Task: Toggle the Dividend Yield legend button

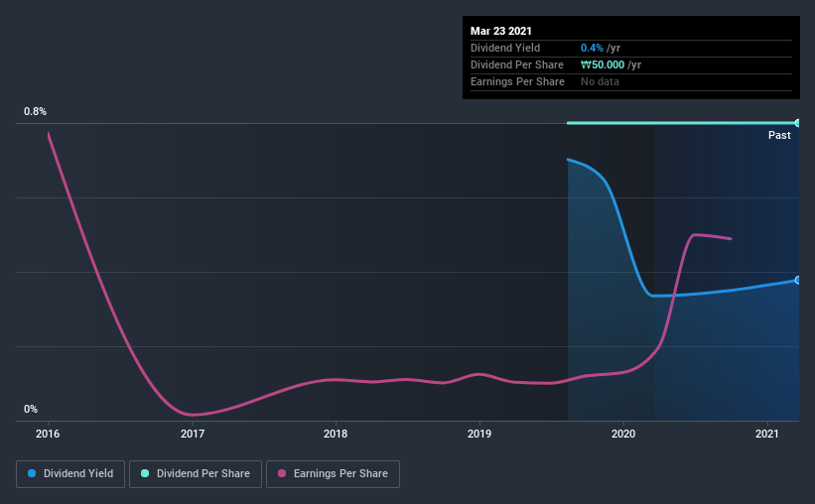Action: (70, 474)
